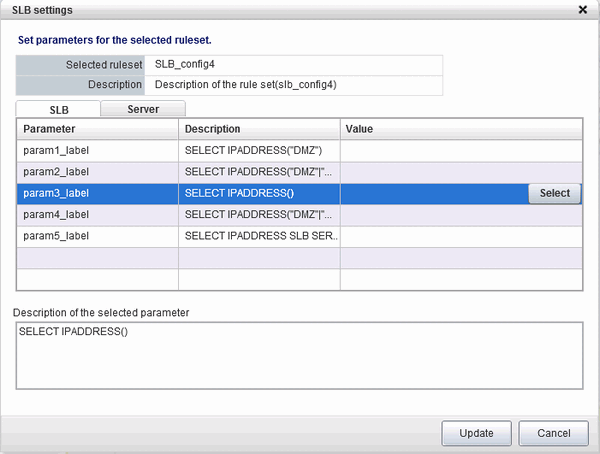
Task: Select the param5_label row
Action: coord(98,236)
